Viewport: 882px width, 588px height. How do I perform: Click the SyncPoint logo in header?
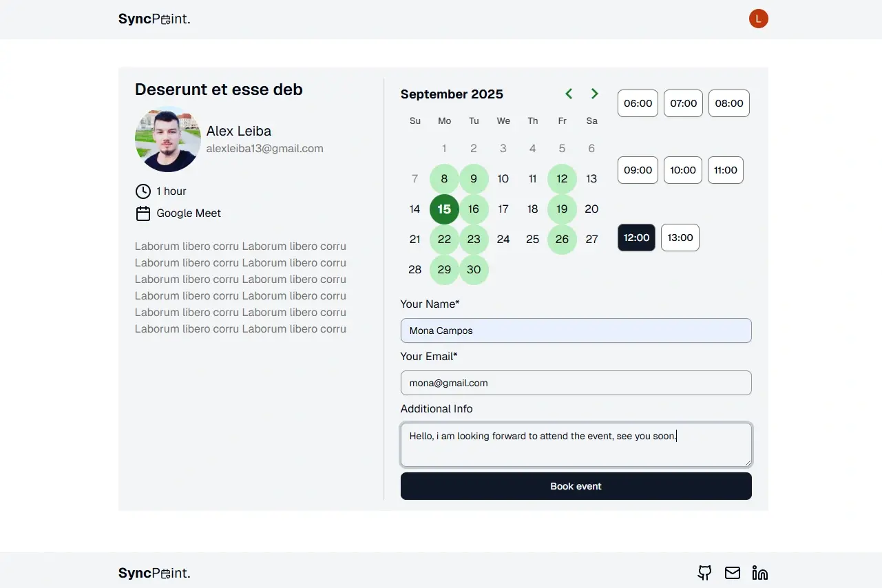154,19
